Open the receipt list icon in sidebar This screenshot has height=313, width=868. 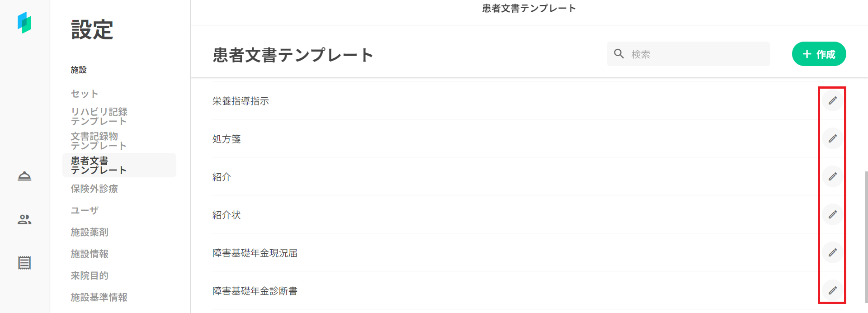[x=24, y=263]
